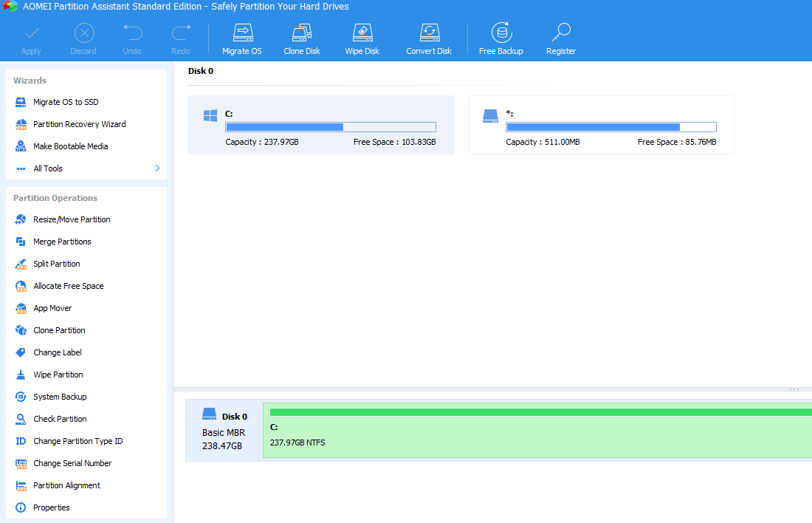
Task: Click the splitter handle dots above the disk map
Action: coord(794,389)
